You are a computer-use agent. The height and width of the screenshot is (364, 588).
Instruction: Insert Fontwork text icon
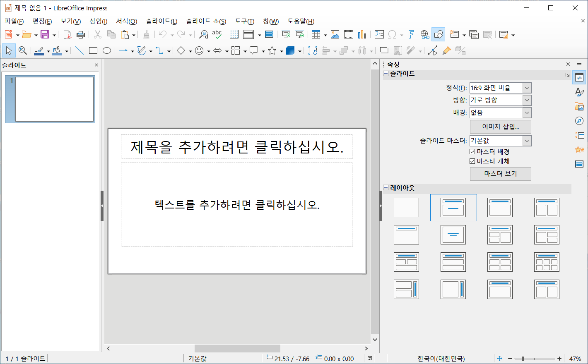pos(411,35)
